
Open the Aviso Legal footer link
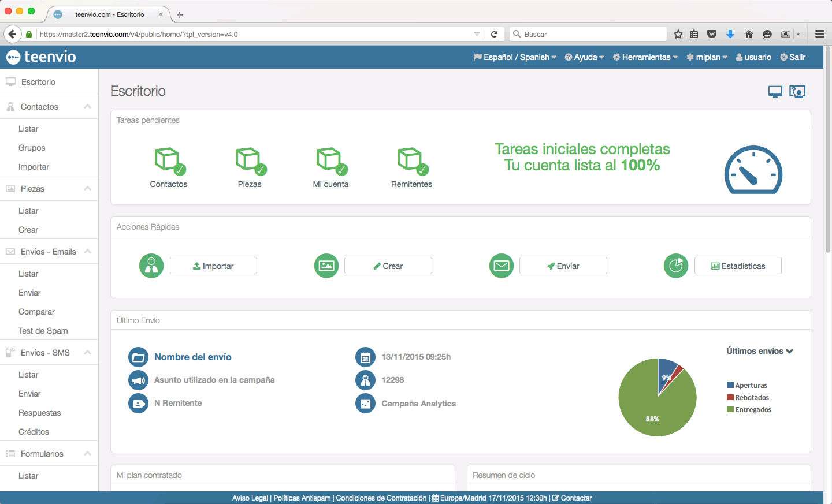[250, 498]
